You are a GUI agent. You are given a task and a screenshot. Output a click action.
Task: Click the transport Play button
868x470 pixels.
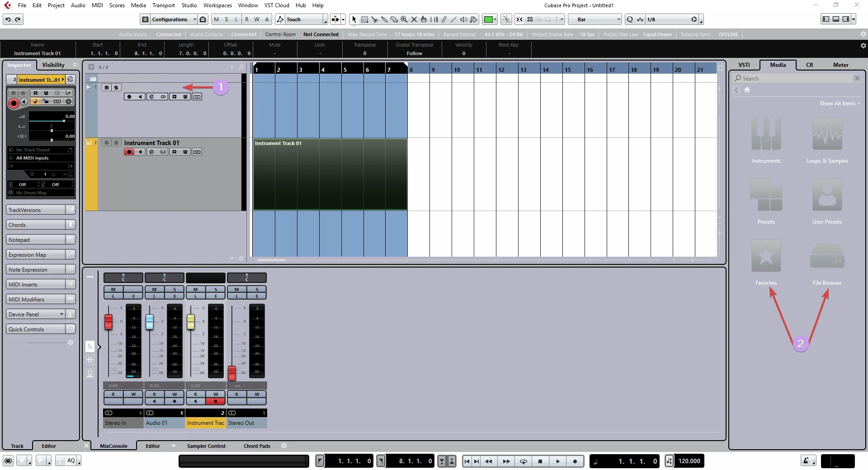[x=557, y=461]
